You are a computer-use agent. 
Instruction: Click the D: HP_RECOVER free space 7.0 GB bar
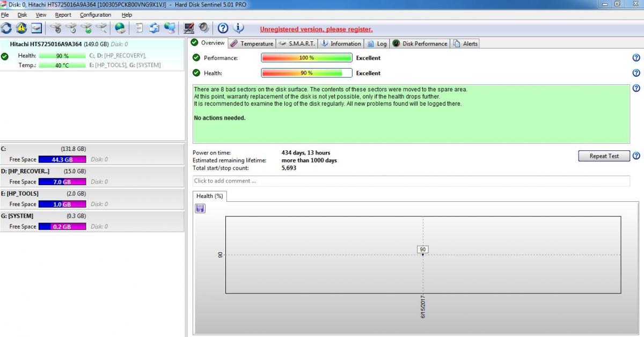[x=62, y=182]
